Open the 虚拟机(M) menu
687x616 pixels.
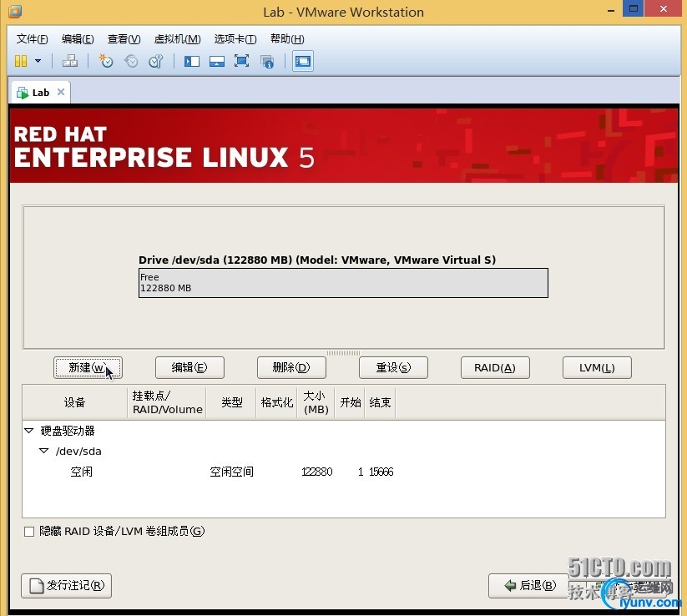coord(177,39)
